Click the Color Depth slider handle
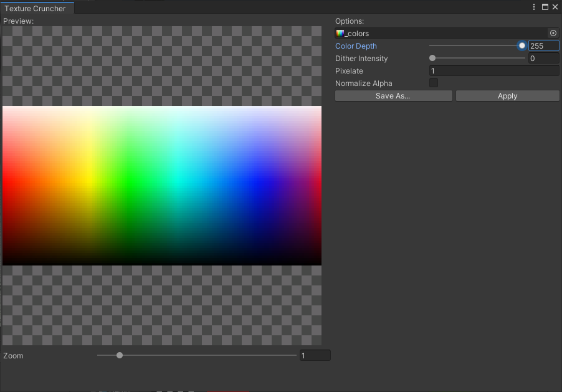The width and height of the screenshot is (562, 392). click(522, 45)
